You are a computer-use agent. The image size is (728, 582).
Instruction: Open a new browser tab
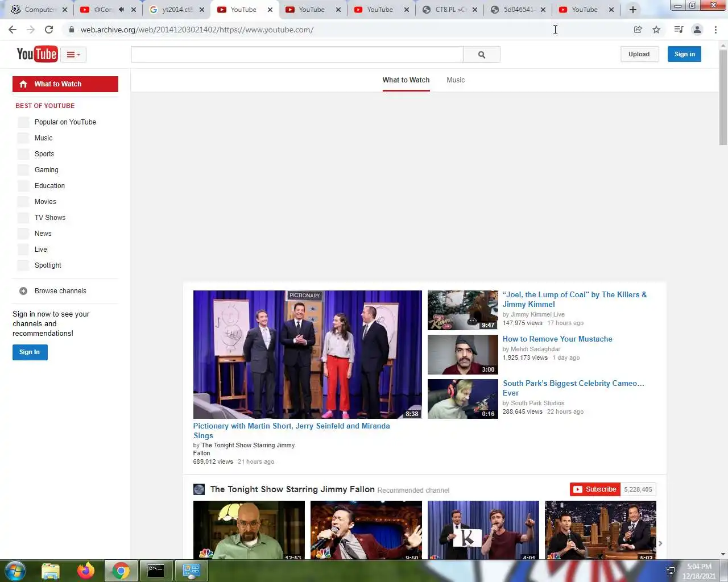pyautogui.click(x=632, y=10)
